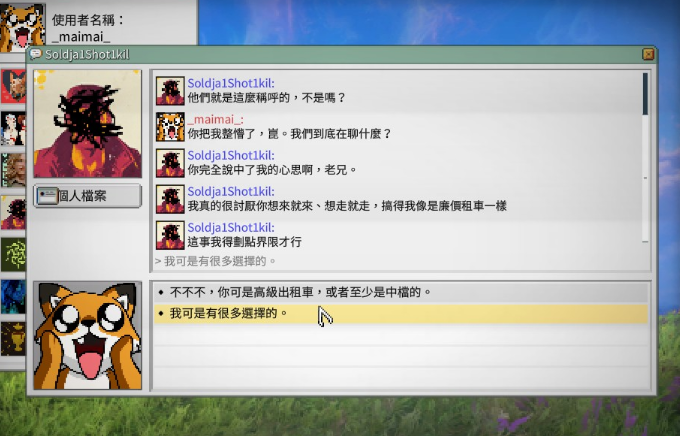Viewport: 680px width, 436px height.
Task: Open the heart avatar contact in sidebar
Action: point(13,86)
